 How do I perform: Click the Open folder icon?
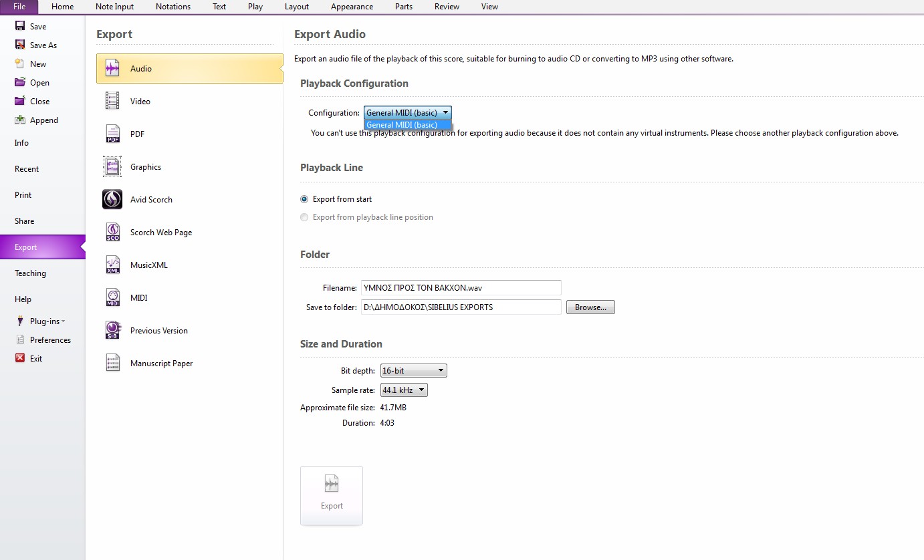pyautogui.click(x=20, y=82)
